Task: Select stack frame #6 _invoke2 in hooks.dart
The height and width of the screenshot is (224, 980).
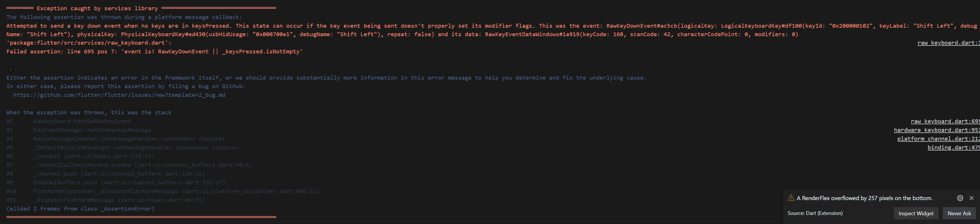Action: pos(94,156)
